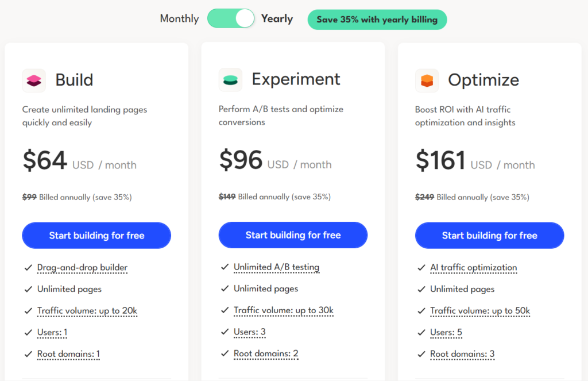
Task: Click the teal Experiment plan icon
Action: [230, 80]
